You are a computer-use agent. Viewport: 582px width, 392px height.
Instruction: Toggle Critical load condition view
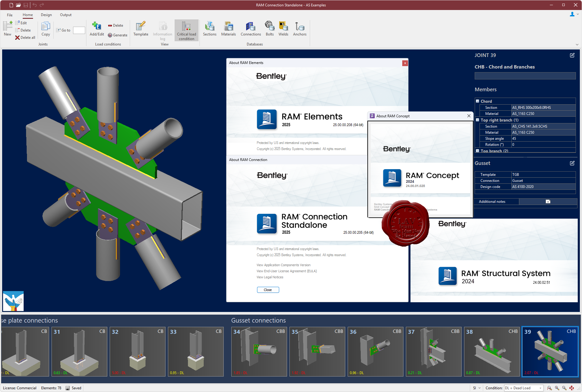186,31
